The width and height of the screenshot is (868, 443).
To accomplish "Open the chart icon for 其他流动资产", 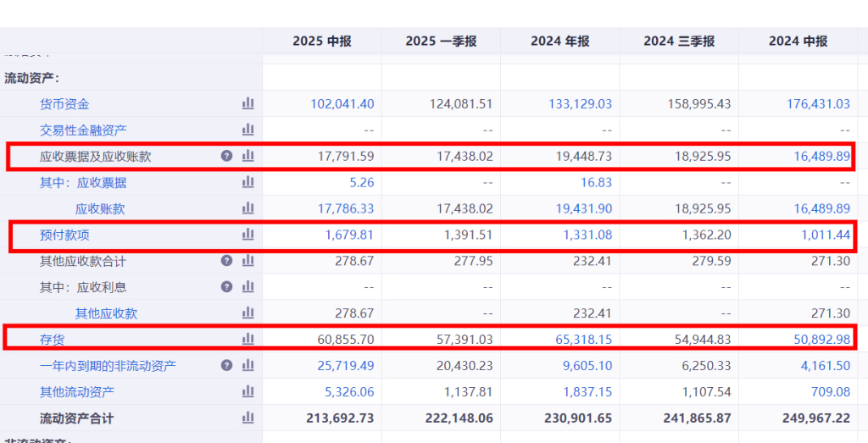I will click(248, 391).
